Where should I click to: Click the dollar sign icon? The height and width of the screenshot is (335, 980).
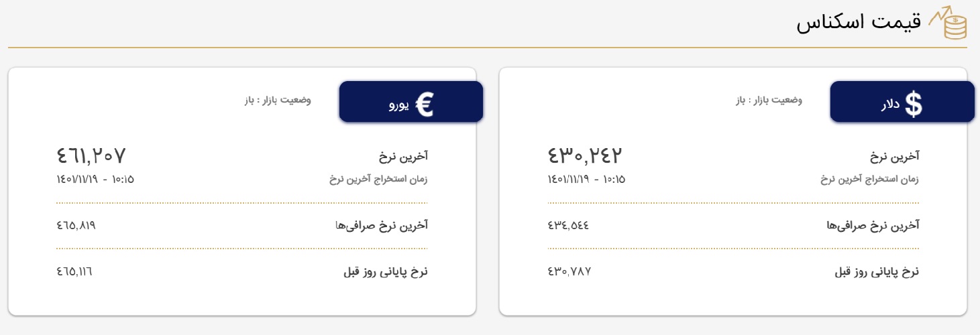[914, 105]
